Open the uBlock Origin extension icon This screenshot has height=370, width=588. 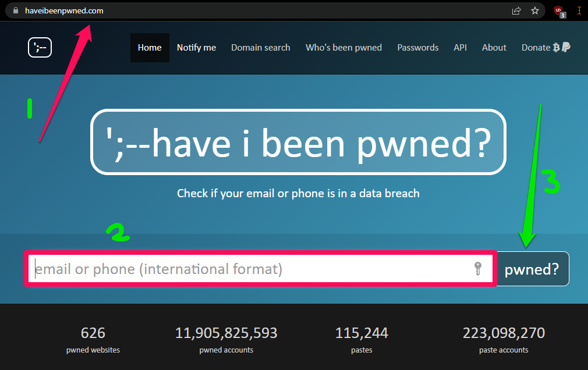click(559, 12)
